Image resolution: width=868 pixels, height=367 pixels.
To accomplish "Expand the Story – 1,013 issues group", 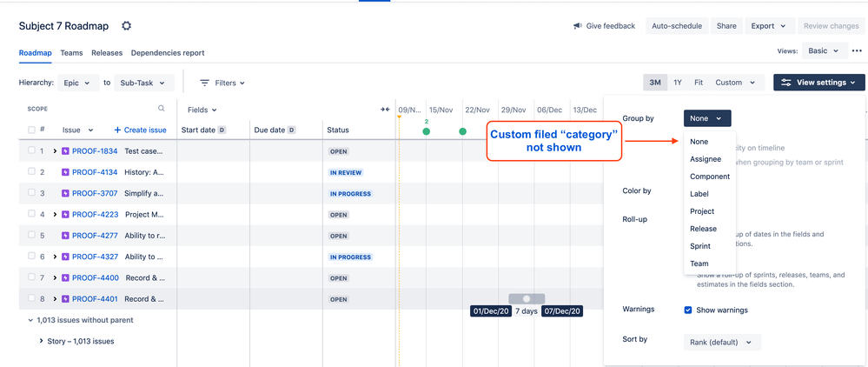I will click(42, 341).
